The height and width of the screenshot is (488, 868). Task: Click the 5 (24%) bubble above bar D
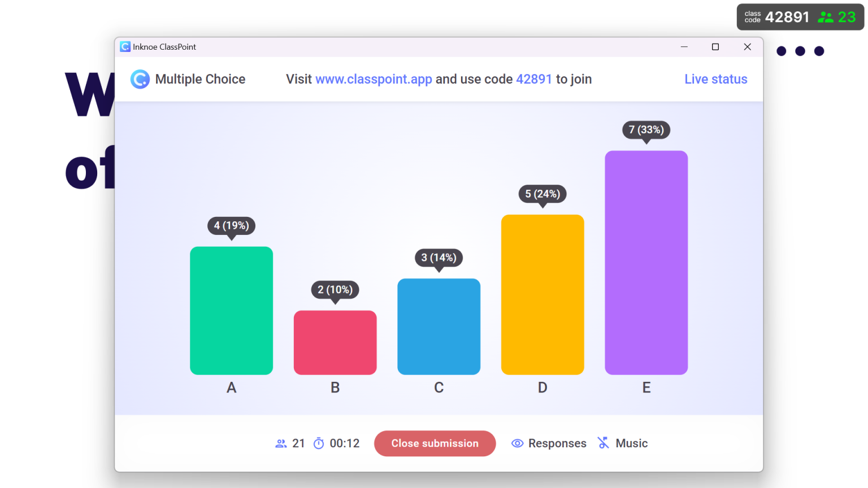click(x=542, y=194)
